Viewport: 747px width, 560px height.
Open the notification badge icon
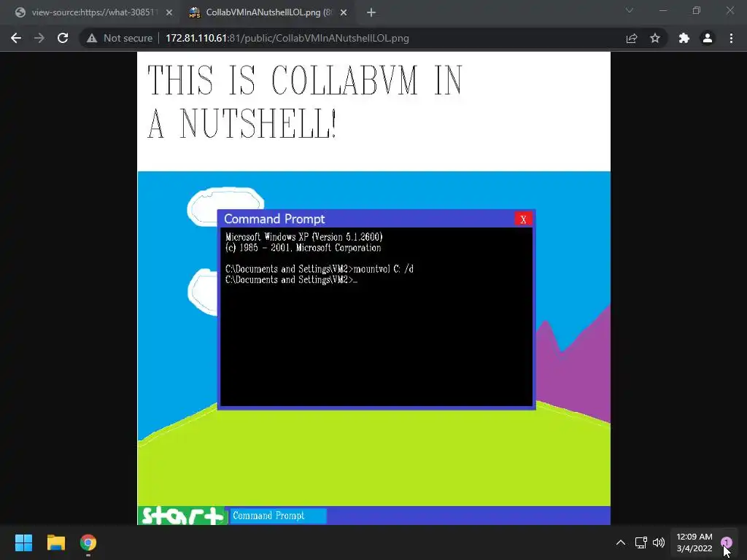726,542
